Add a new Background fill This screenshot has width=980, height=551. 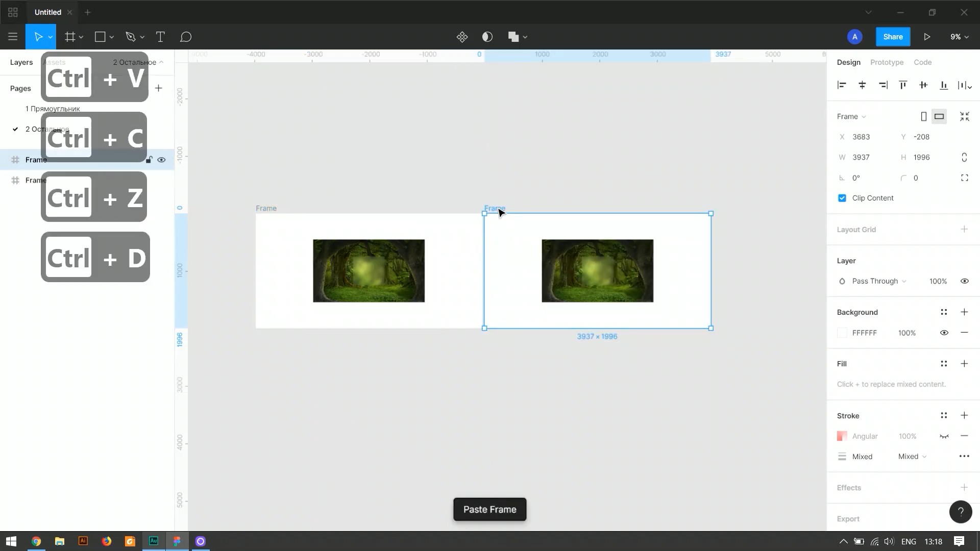(964, 312)
